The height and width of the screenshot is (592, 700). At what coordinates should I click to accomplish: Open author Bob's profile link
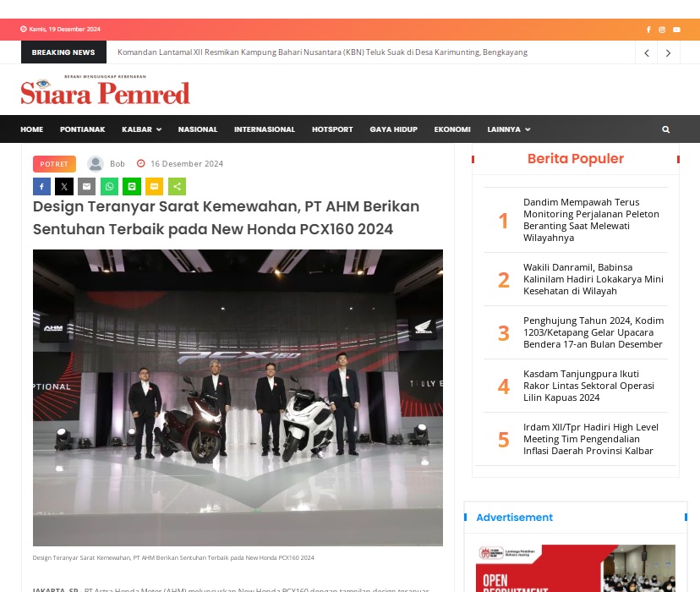tap(118, 164)
